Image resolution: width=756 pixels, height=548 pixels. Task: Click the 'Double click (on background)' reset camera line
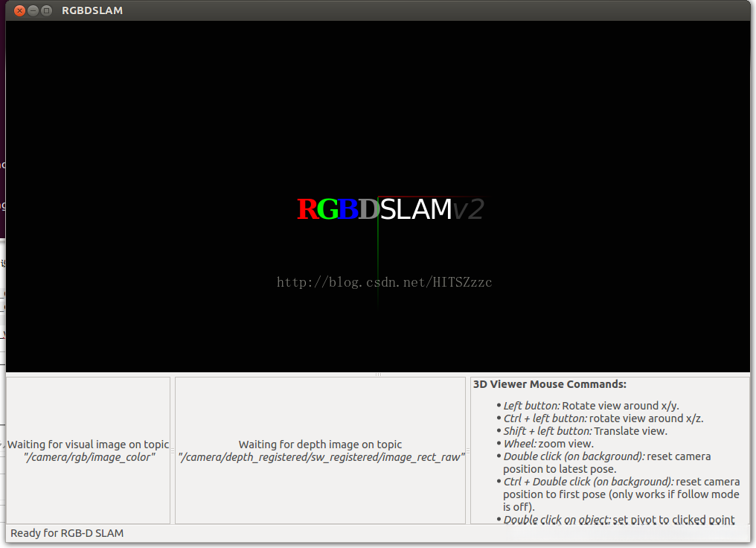pos(607,462)
